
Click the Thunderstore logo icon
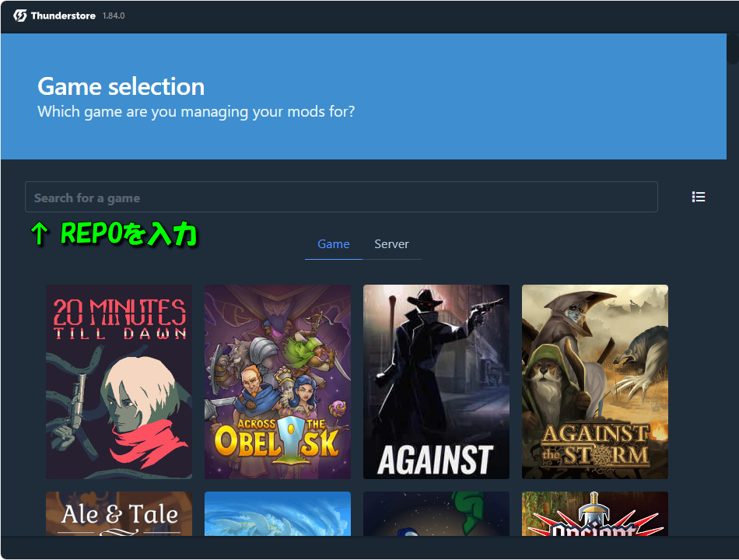pos(19,16)
